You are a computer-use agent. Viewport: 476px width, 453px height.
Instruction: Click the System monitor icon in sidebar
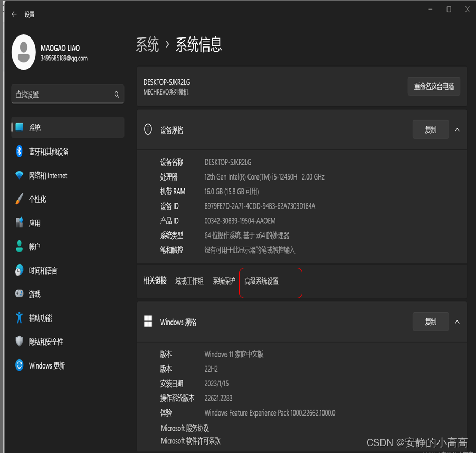click(20, 127)
